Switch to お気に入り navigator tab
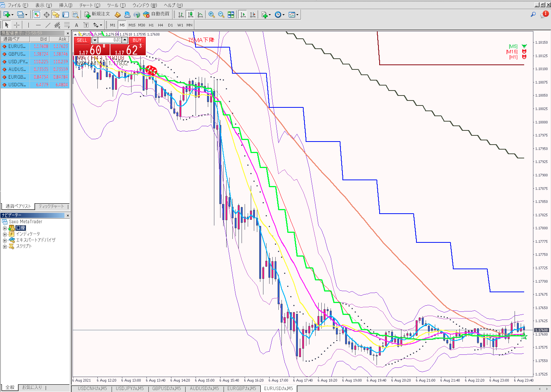This screenshot has height=392, width=551. pyautogui.click(x=32, y=388)
